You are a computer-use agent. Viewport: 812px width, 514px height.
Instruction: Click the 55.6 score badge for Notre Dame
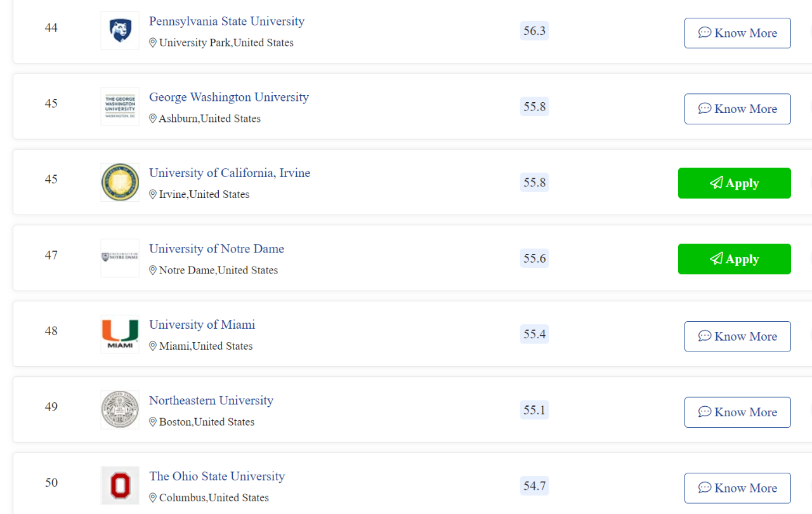[x=534, y=258]
